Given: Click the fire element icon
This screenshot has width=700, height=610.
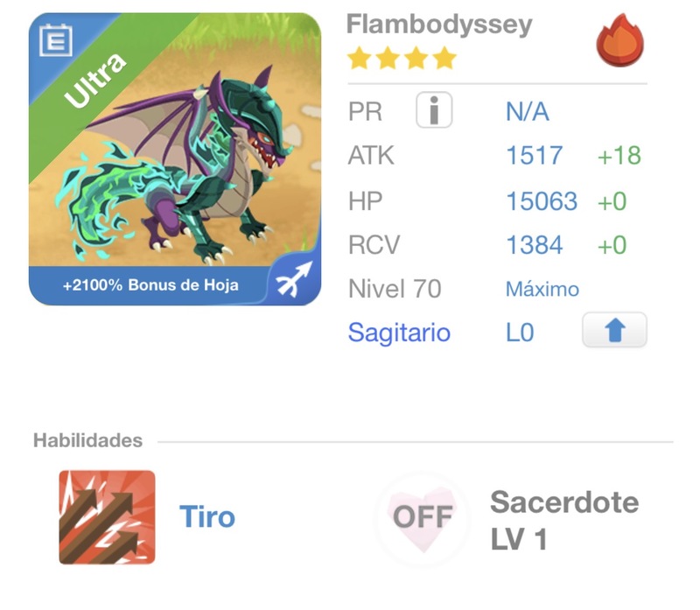Looking at the screenshot, I should [619, 43].
